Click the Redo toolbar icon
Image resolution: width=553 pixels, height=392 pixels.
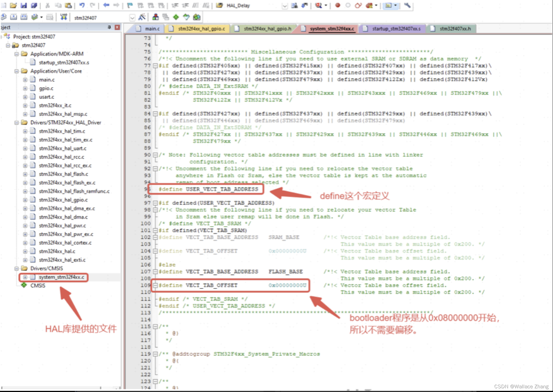[x=92, y=5]
